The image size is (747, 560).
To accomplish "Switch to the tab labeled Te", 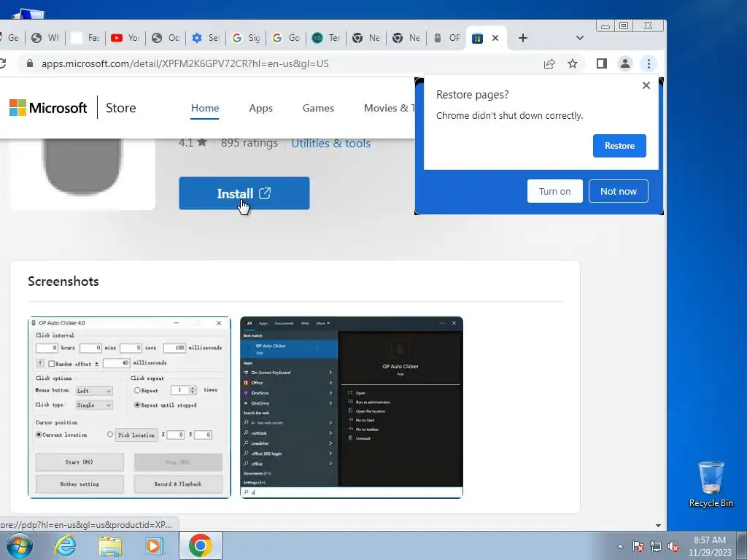I will pyautogui.click(x=326, y=38).
